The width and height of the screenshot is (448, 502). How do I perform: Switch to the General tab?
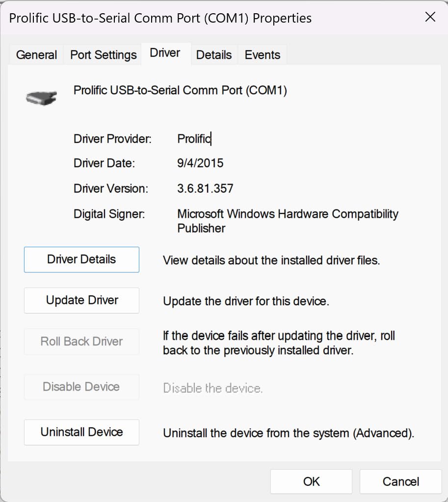36,55
